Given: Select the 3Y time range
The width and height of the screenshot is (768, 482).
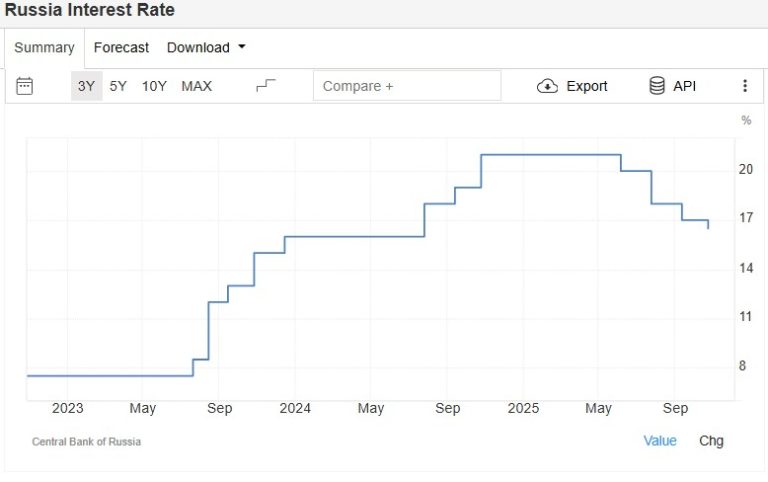Looking at the screenshot, I should tap(86, 86).
